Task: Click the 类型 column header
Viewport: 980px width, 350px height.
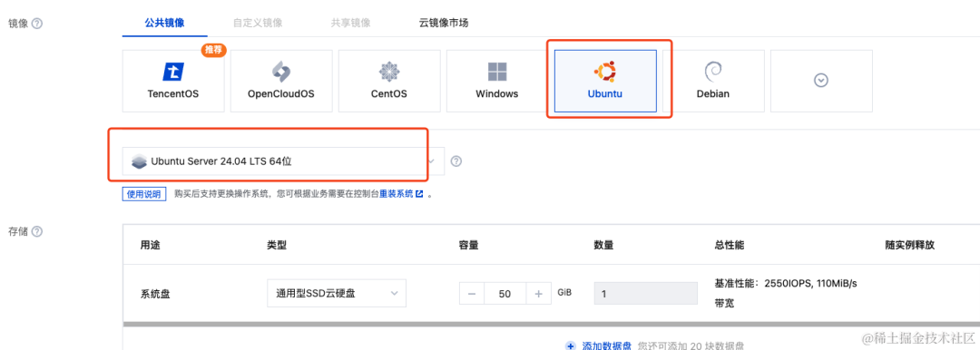Action: click(x=277, y=245)
